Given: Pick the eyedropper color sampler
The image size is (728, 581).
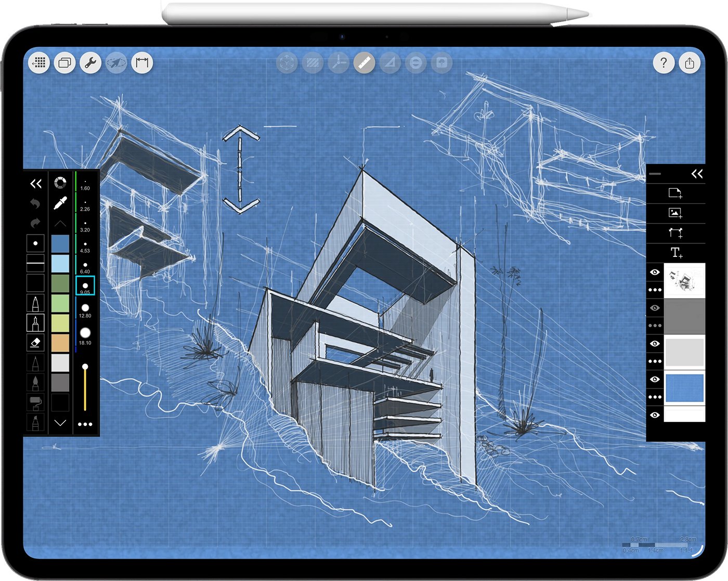Looking at the screenshot, I should point(60,203).
